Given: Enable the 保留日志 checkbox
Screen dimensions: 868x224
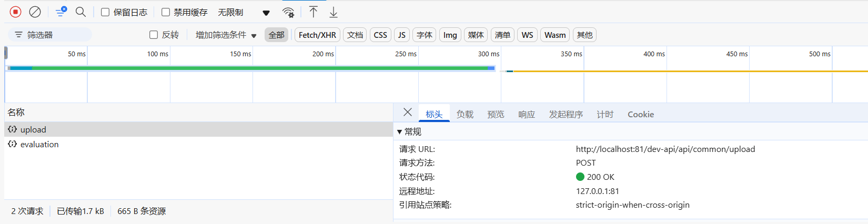Looking at the screenshot, I should point(105,12).
